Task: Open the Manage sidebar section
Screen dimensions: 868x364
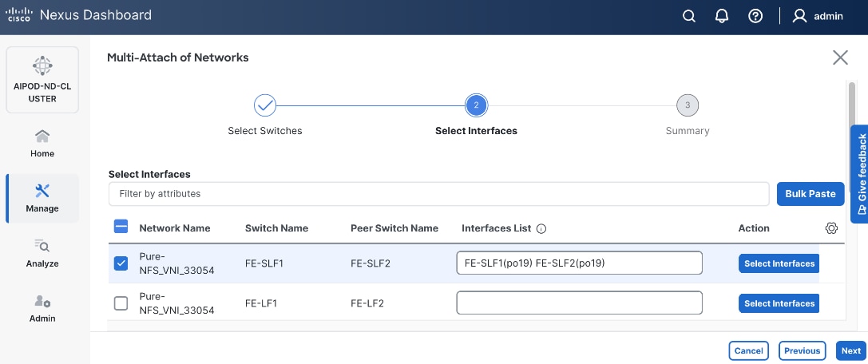Action: (42, 199)
